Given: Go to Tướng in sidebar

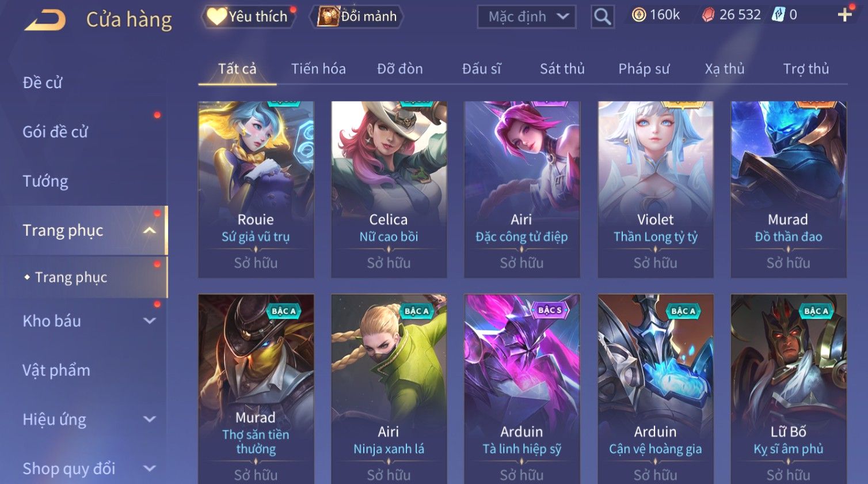Looking at the screenshot, I should coord(45,181).
